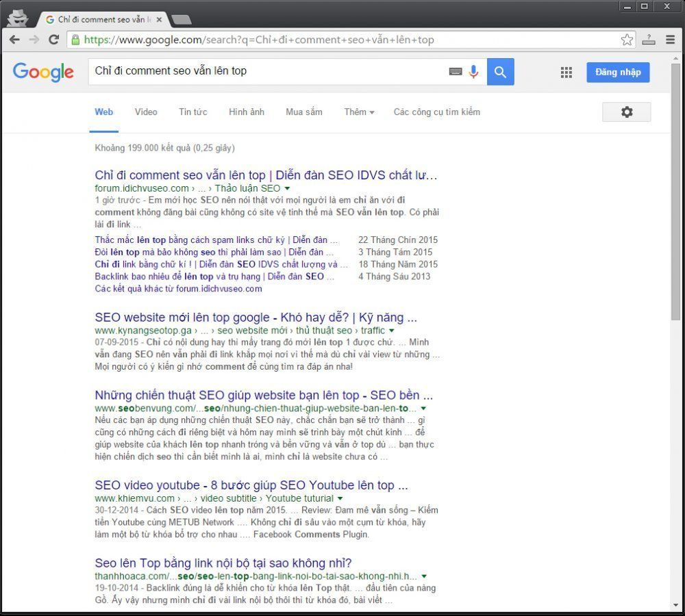
Task: Expand the Thêm dropdown menu
Action: (359, 112)
